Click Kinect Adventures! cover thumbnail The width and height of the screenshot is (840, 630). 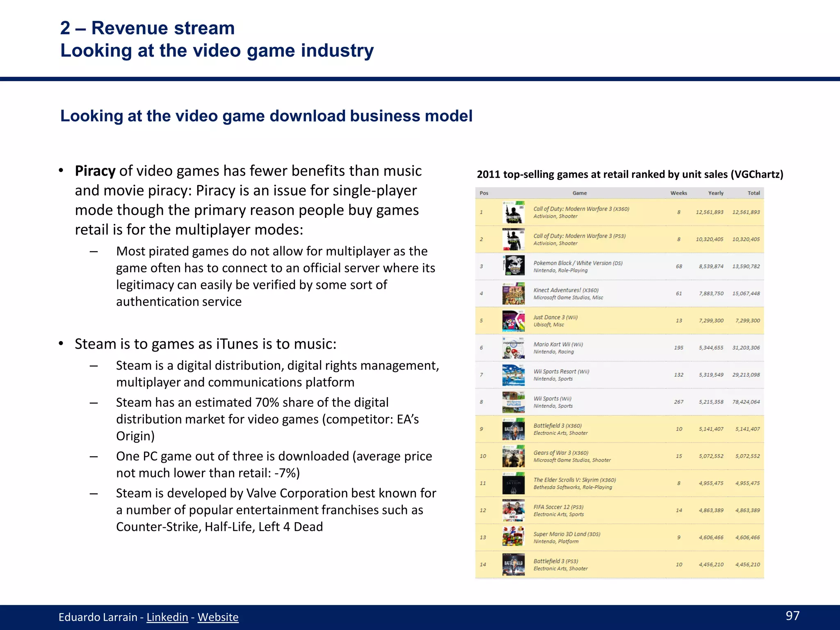coord(514,293)
